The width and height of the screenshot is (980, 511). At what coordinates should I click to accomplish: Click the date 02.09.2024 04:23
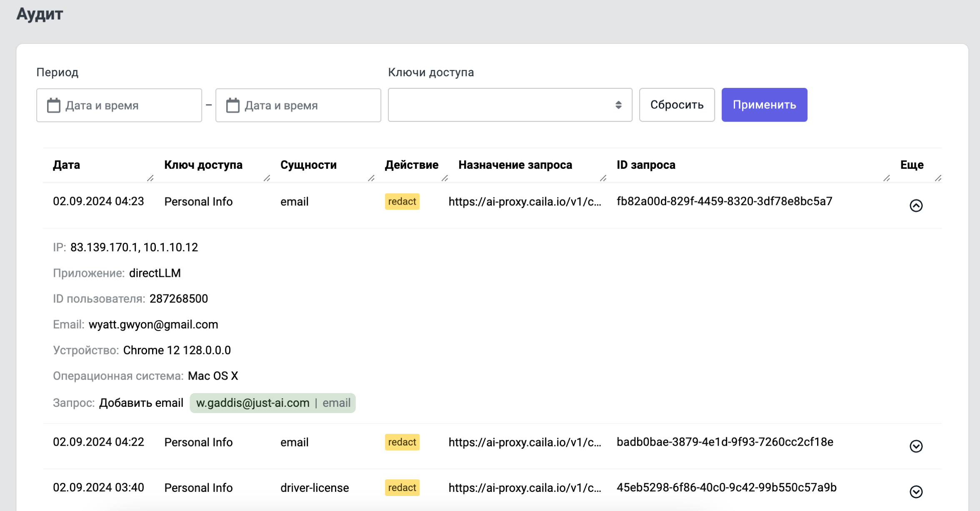pos(98,201)
